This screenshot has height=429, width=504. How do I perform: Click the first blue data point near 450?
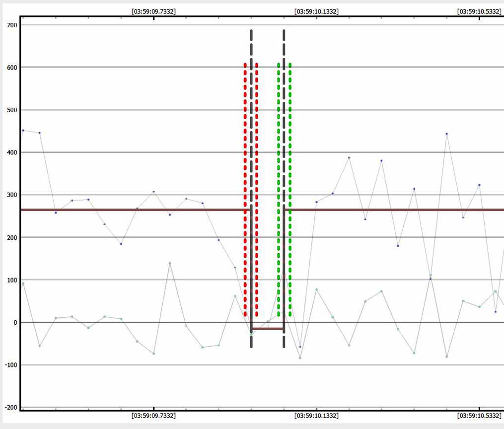(23, 131)
